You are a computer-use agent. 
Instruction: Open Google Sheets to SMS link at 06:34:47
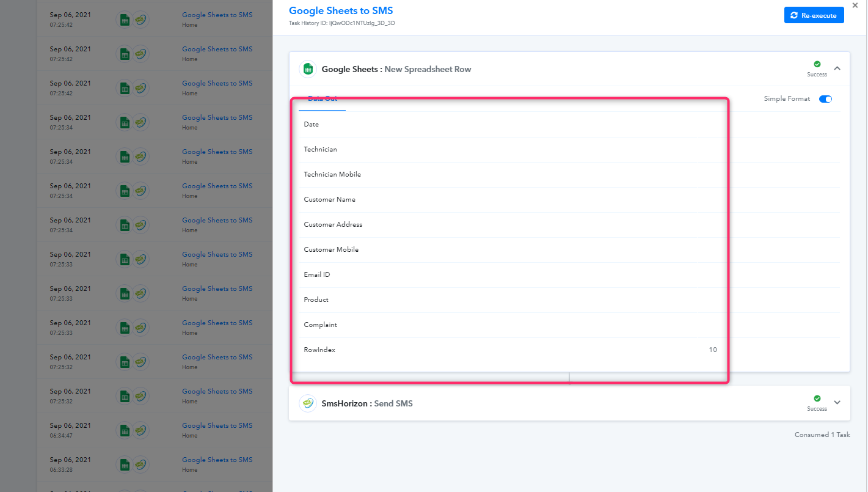(x=217, y=425)
